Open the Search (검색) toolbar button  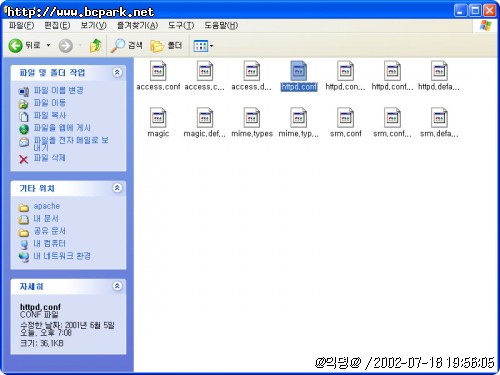[127, 45]
